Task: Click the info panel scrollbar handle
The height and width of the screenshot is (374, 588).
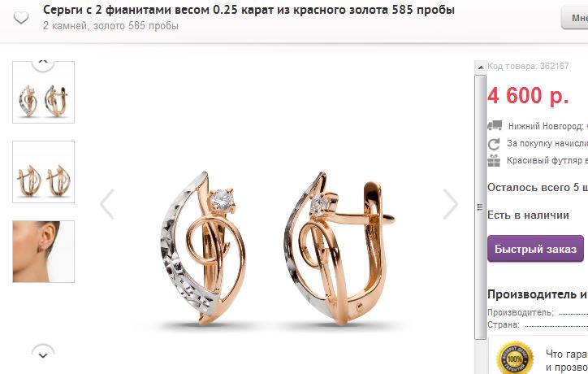Action: (480, 207)
